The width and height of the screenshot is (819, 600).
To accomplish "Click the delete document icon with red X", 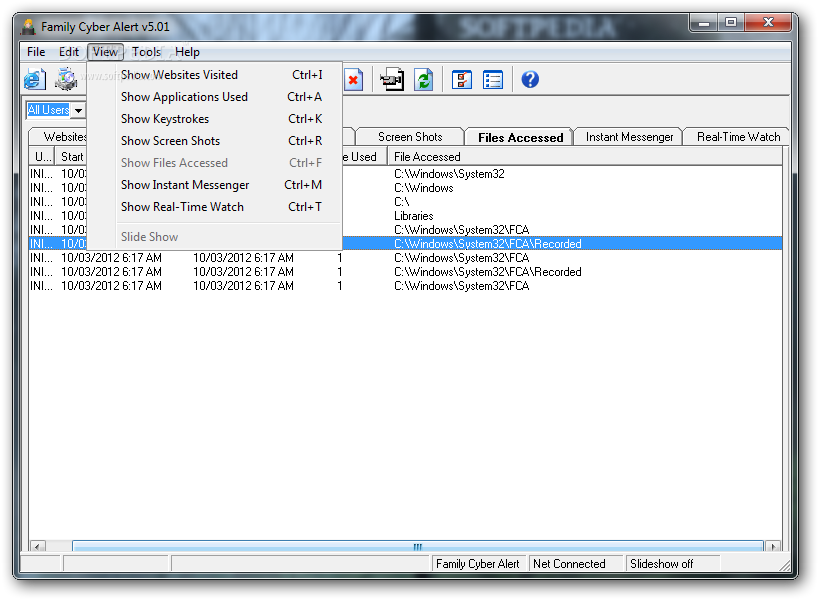I will (x=354, y=80).
